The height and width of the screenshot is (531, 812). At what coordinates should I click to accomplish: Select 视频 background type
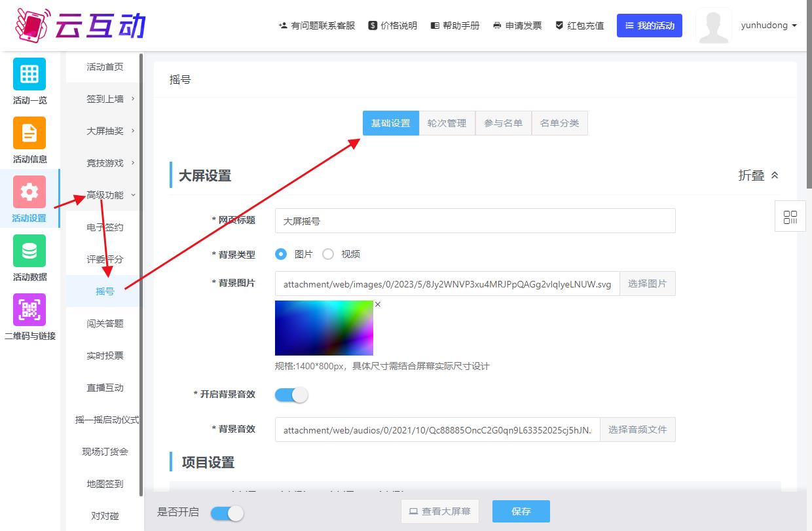328,254
